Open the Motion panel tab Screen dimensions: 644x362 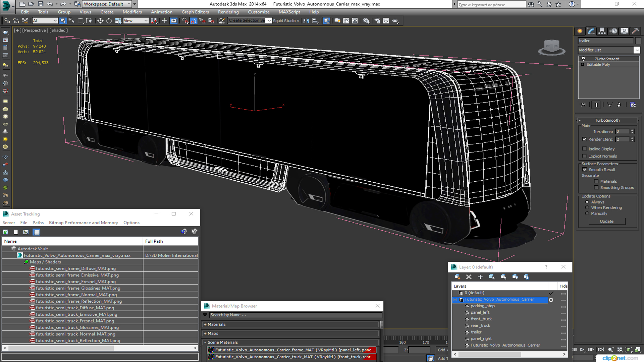pos(614,31)
